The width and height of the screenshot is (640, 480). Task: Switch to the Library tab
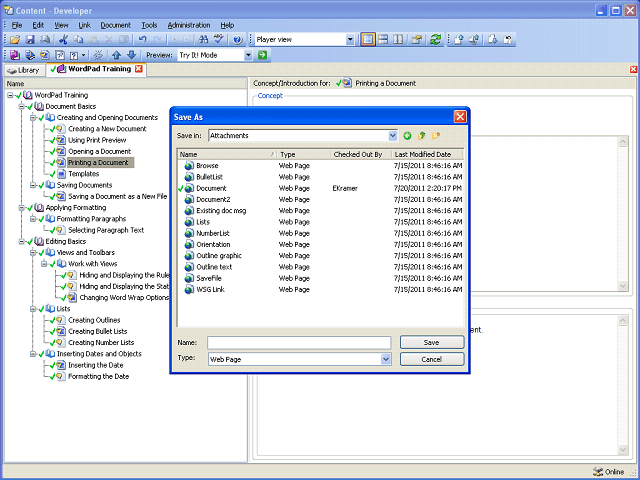point(24,70)
